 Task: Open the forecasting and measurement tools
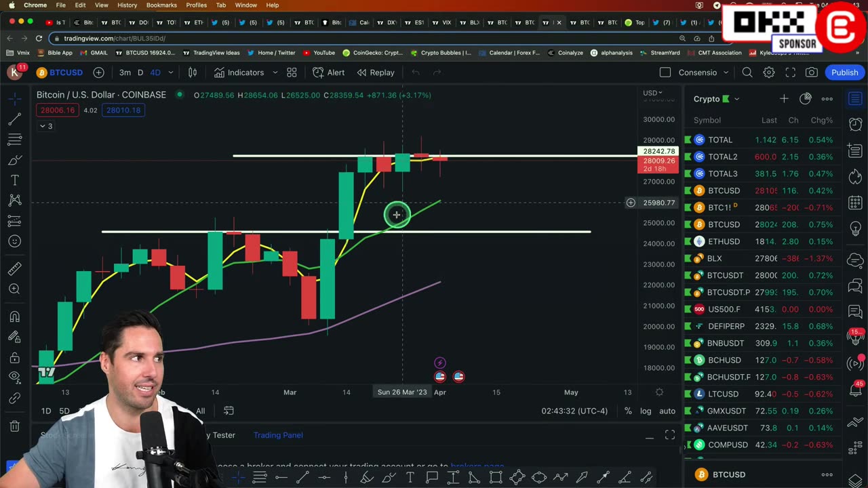[14, 221]
